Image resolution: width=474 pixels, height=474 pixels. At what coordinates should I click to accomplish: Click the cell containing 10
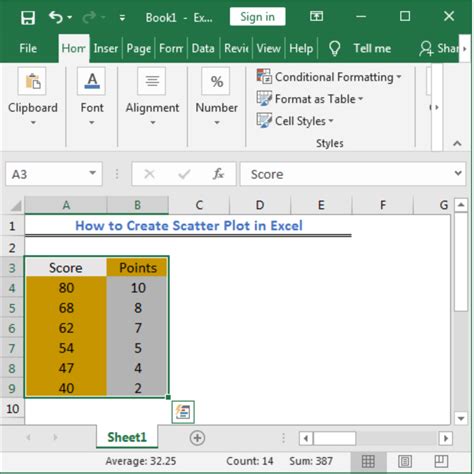click(137, 288)
